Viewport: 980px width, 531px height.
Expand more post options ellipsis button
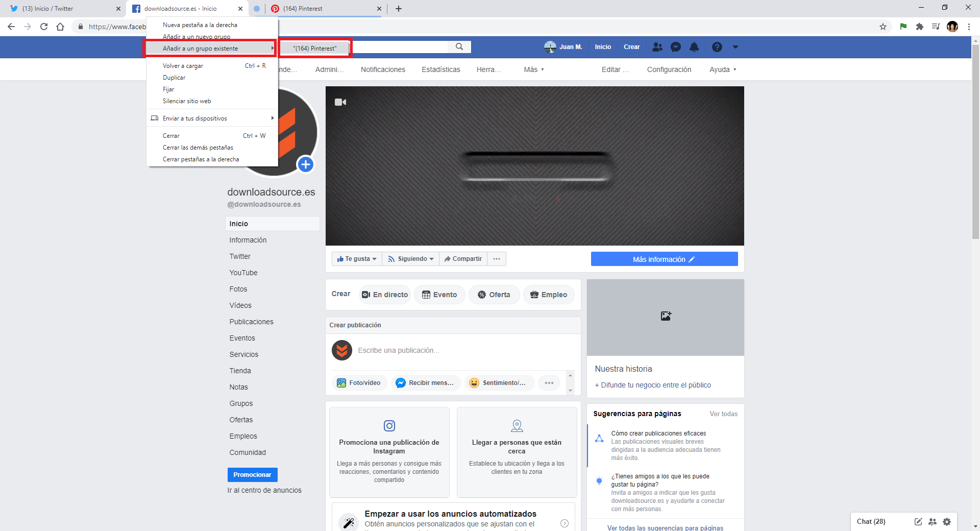(549, 383)
